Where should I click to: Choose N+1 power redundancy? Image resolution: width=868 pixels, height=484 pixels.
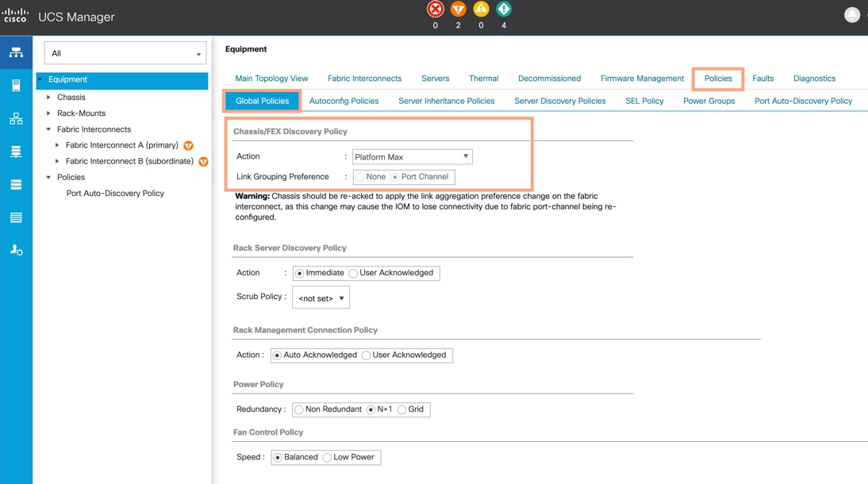coord(371,409)
